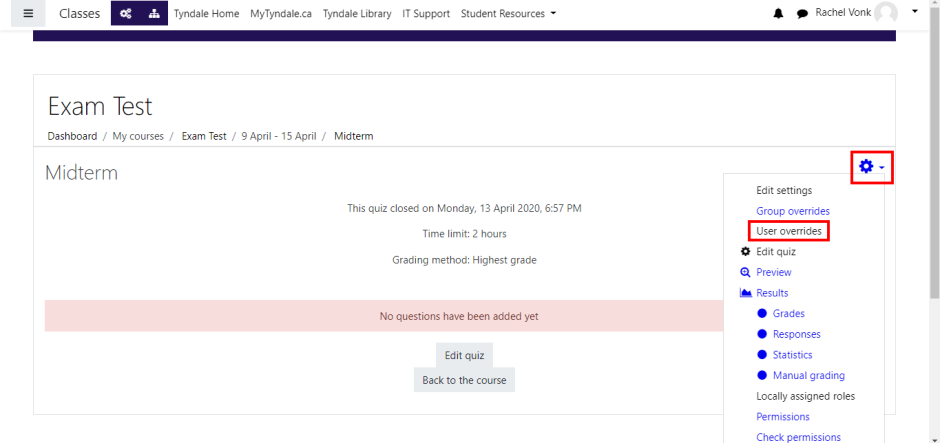Screen dimensions: 940x443
Task: Go to Dashboard in the breadcrumb
Action: point(72,136)
